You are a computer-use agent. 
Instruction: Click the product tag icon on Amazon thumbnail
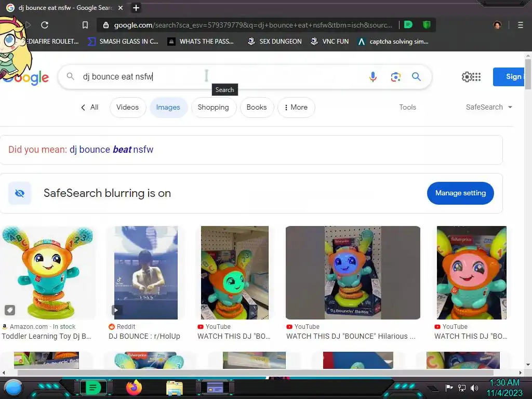click(9, 310)
